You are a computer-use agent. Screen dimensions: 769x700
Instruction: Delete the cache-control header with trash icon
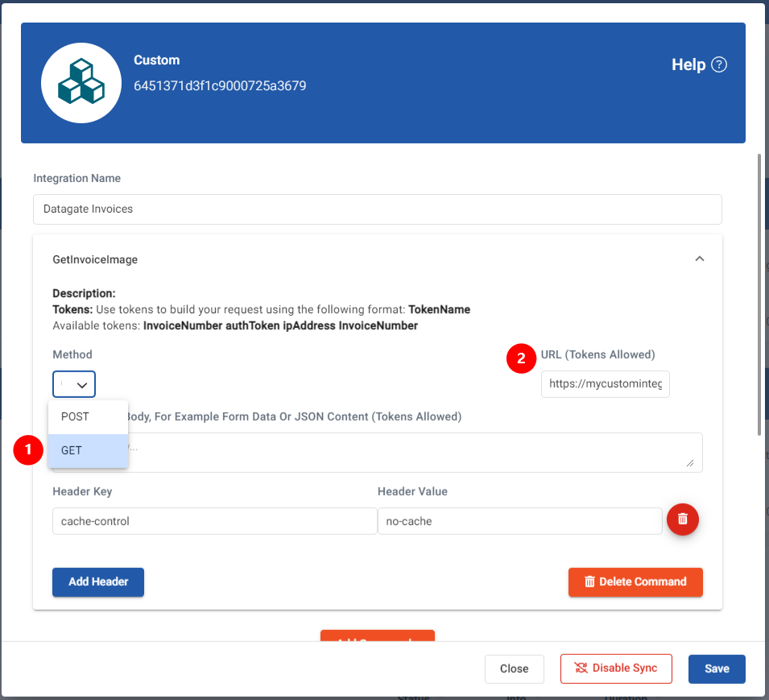pyautogui.click(x=682, y=520)
